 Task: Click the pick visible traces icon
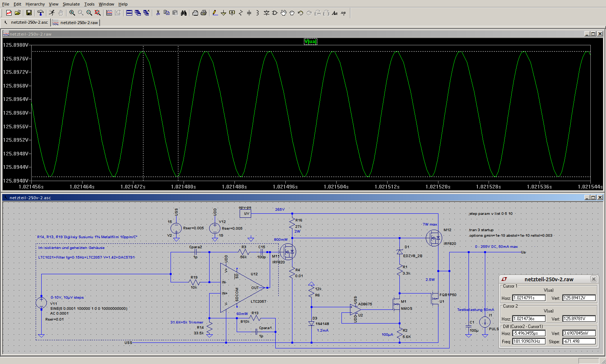click(109, 13)
